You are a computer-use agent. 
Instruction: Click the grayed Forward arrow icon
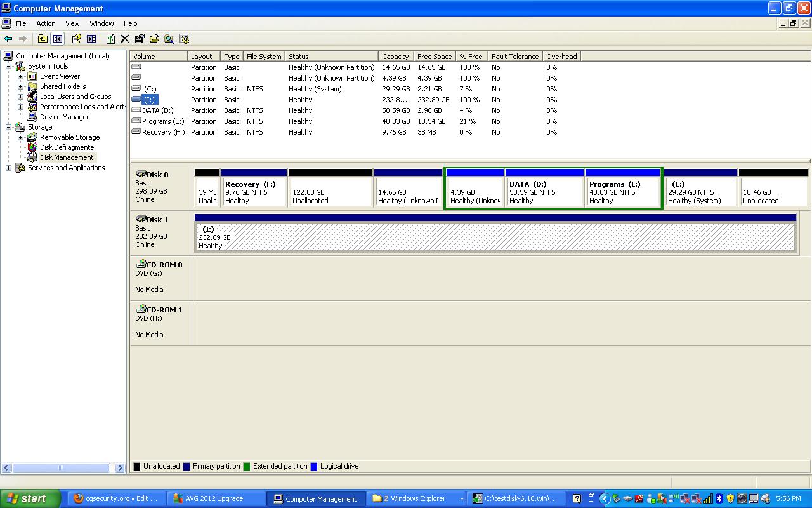(x=23, y=39)
